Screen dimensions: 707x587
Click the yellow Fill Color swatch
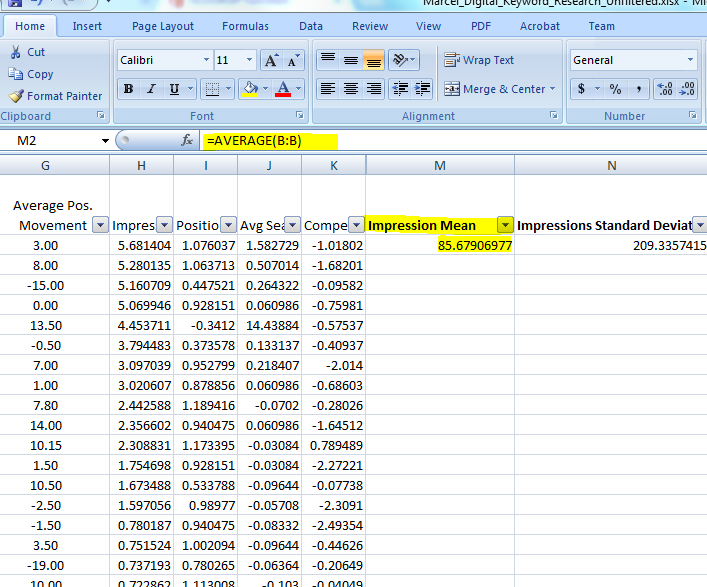tap(250, 89)
